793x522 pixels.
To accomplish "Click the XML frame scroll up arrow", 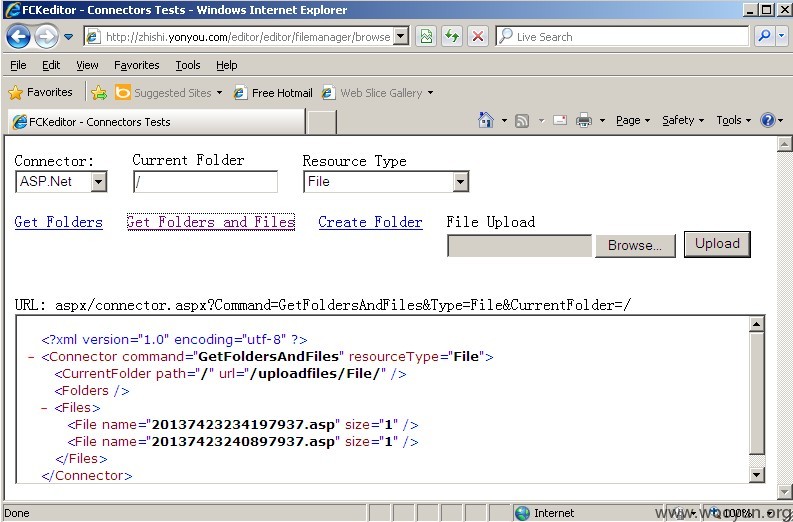I will pos(757,324).
